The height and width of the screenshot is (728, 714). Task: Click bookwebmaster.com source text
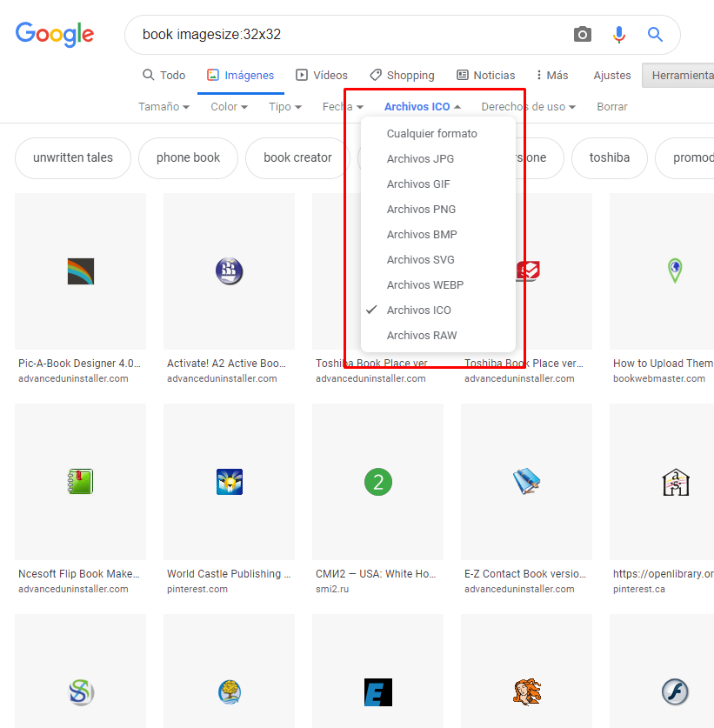[658, 379]
